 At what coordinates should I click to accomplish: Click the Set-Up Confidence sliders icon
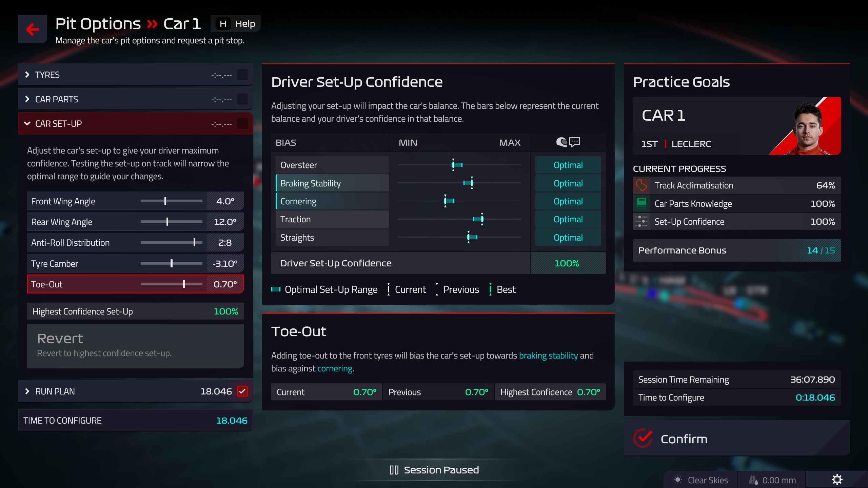641,222
